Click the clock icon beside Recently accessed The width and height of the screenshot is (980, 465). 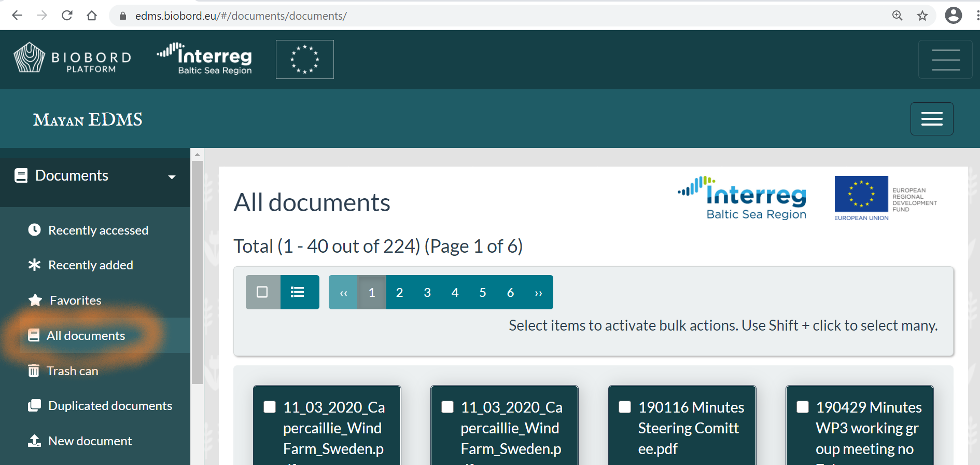coord(34,229)
